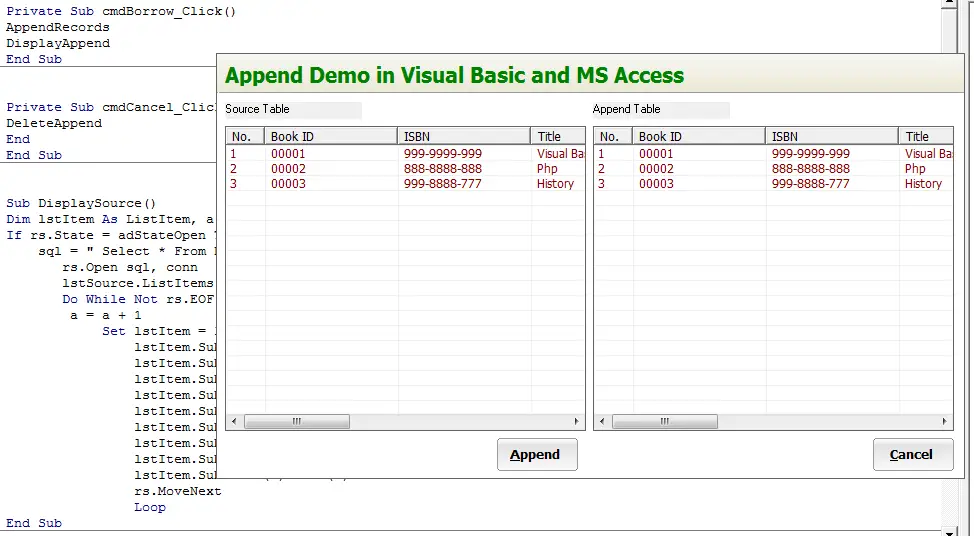
Task: Click code editor scroll up arrow
Action: tap(949, 3)
